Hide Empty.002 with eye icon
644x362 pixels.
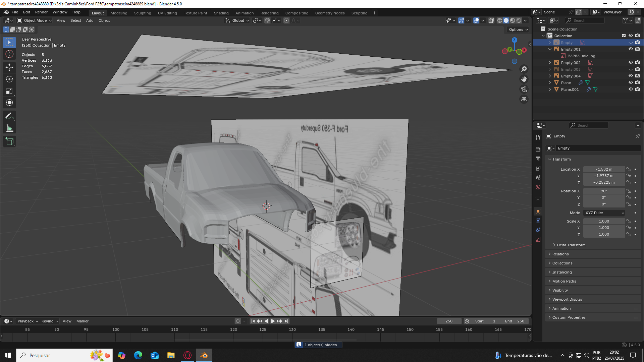point(631,63)
